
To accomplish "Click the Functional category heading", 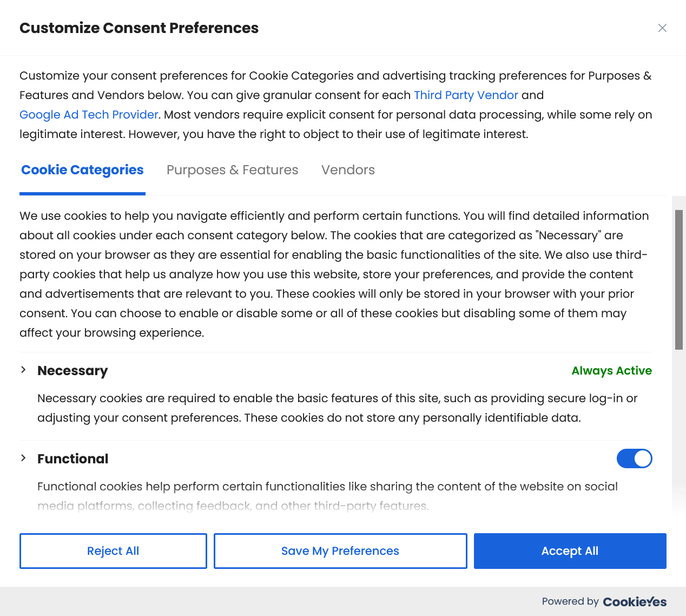I will pos(73,459).
